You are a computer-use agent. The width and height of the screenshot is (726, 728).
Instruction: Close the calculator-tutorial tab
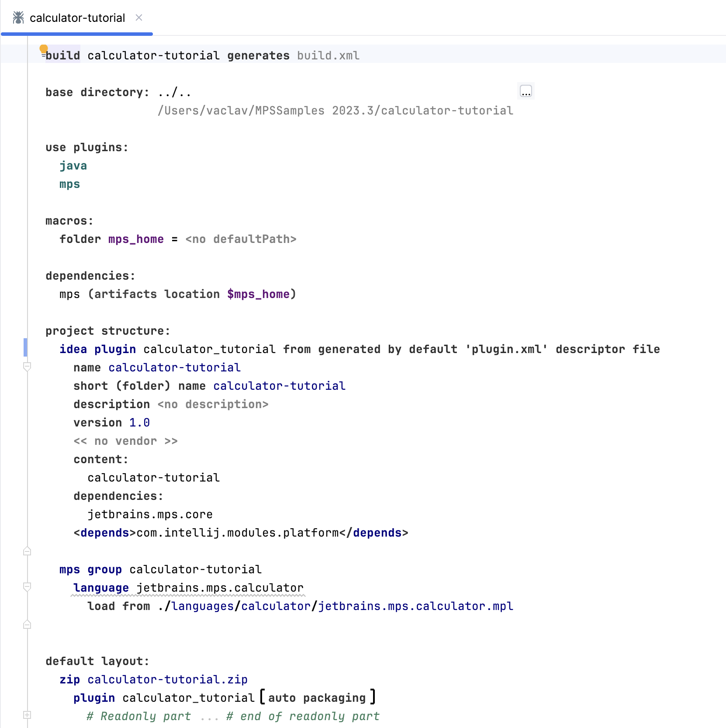[139, 17]
